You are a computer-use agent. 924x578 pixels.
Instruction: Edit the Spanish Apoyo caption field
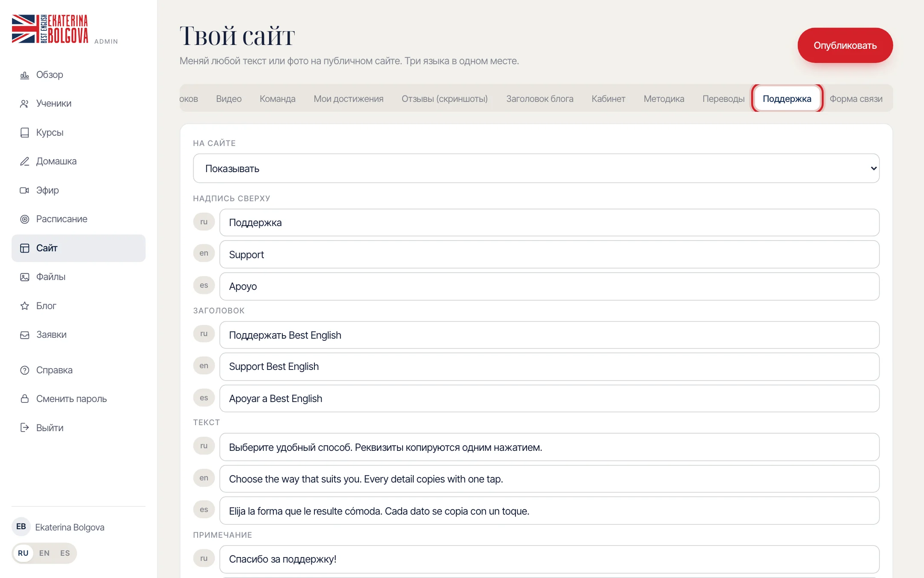[x=549, y=286]
